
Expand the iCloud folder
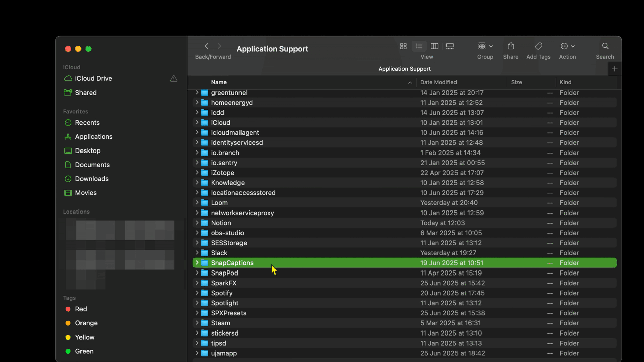pyautogui.click(x=197, y=122)
